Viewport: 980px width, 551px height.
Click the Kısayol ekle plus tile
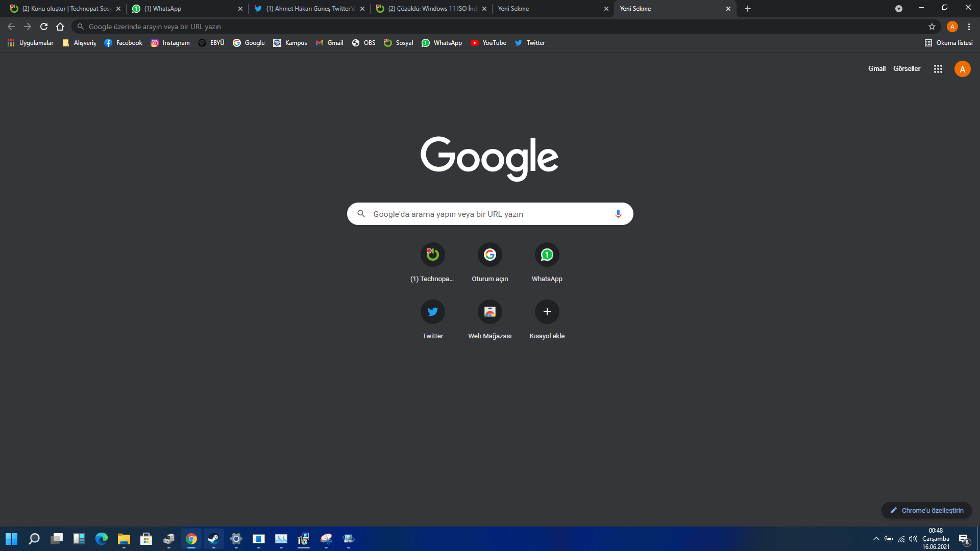[x=547, y=312]
